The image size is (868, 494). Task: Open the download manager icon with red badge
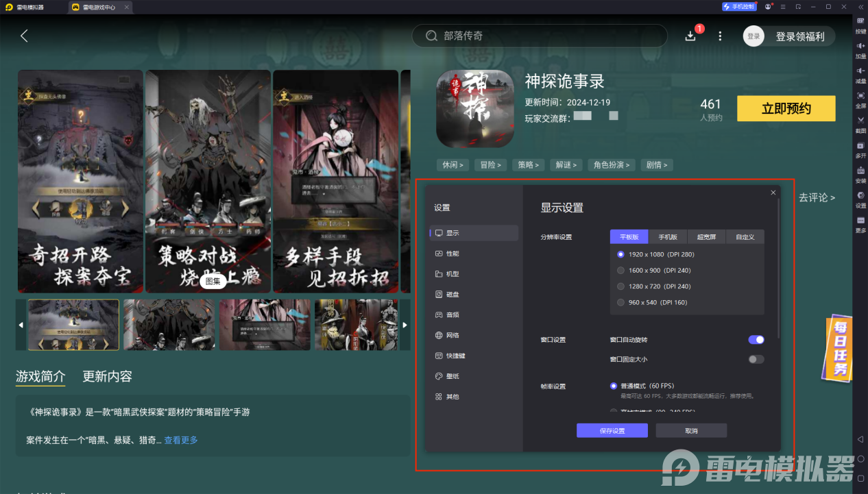tap(691, 35)
